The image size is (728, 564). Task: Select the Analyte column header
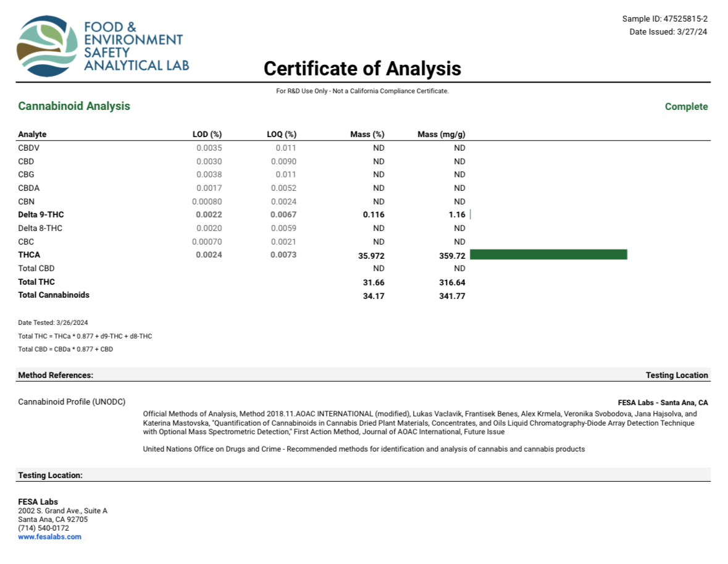click(x=32, y=134)
